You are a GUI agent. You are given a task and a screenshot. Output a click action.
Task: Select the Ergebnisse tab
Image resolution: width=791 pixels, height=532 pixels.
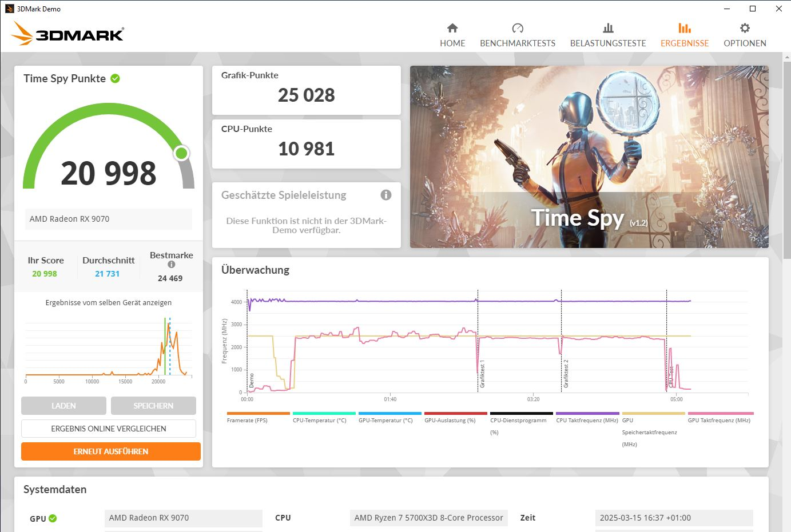point(685,35)
